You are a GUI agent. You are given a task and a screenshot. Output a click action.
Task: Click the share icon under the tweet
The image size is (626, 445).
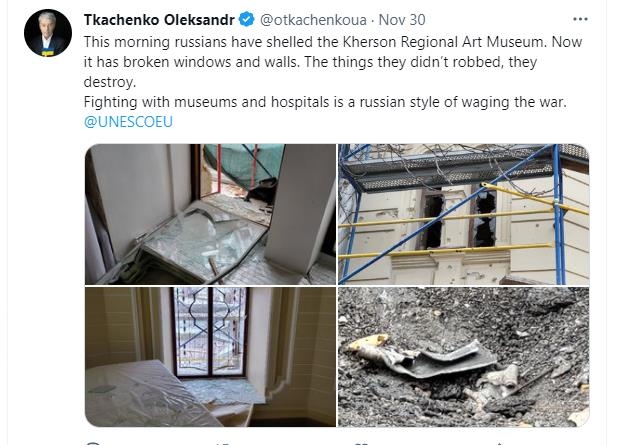(499, 443)
